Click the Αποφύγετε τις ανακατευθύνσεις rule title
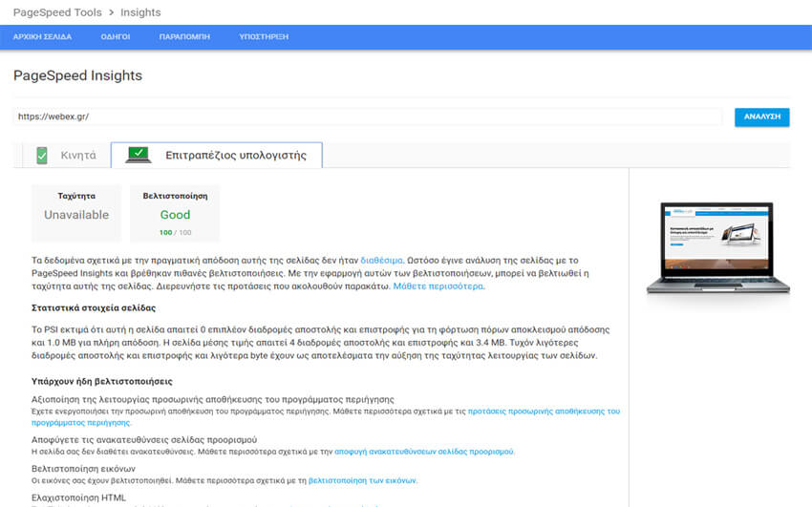Screen dimensions: 812x507 (x=144, y=440)
